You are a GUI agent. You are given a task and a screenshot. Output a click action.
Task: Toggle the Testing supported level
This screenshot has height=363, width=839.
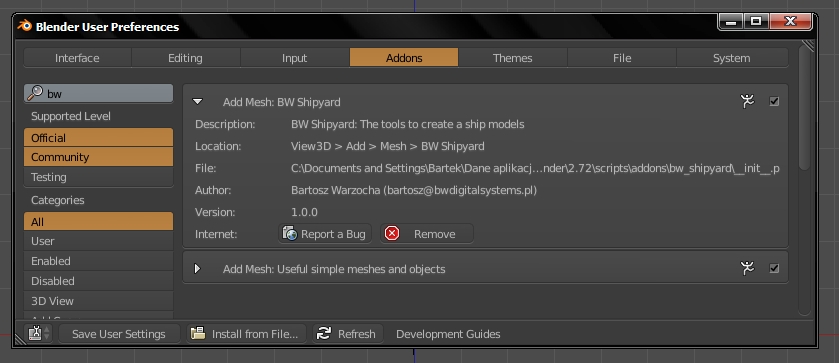[x=98, y=177]
